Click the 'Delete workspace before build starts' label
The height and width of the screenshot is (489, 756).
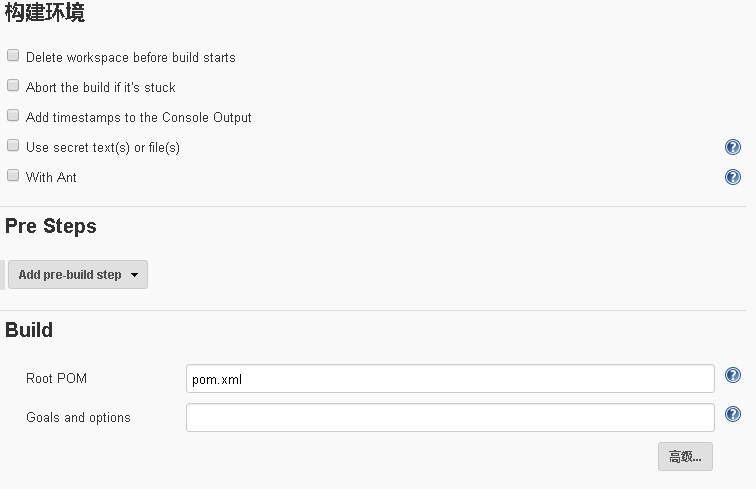click(131, 57)
